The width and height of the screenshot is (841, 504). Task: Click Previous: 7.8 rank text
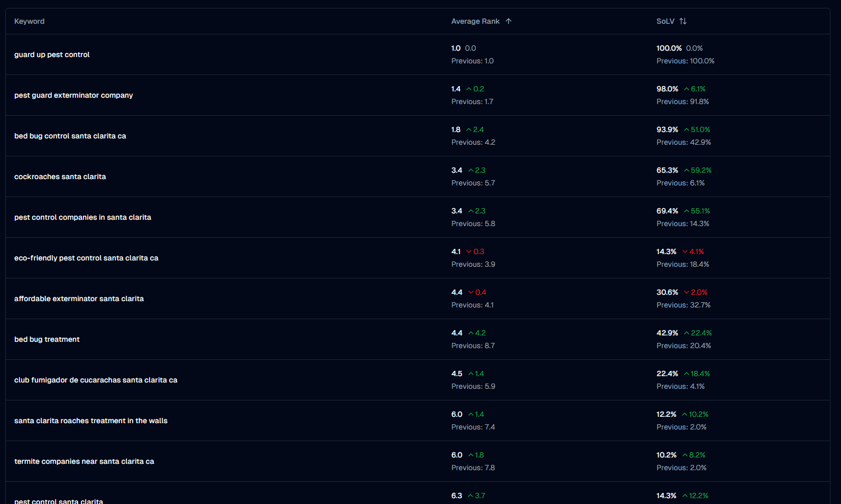tap(473, 468)
